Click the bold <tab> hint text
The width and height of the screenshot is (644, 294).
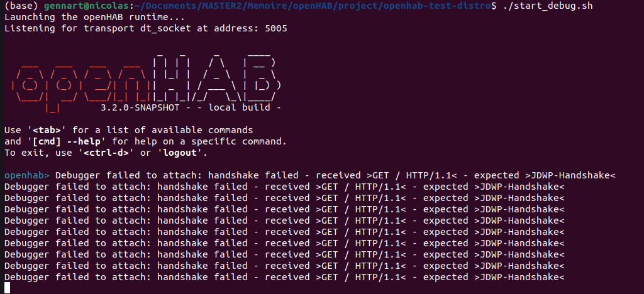coord(50,130)
